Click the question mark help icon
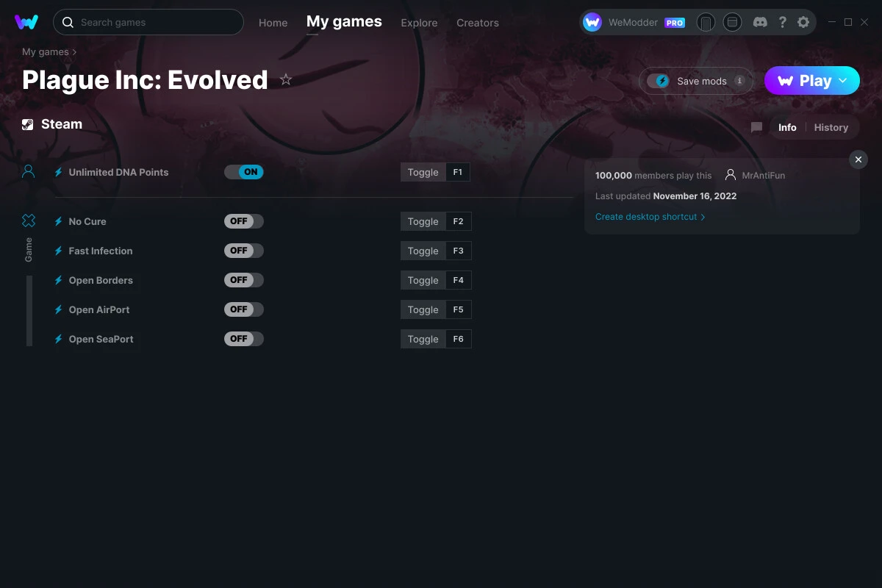Image resolution: width=882 pixels, height=588 pixels. [782, 22]
